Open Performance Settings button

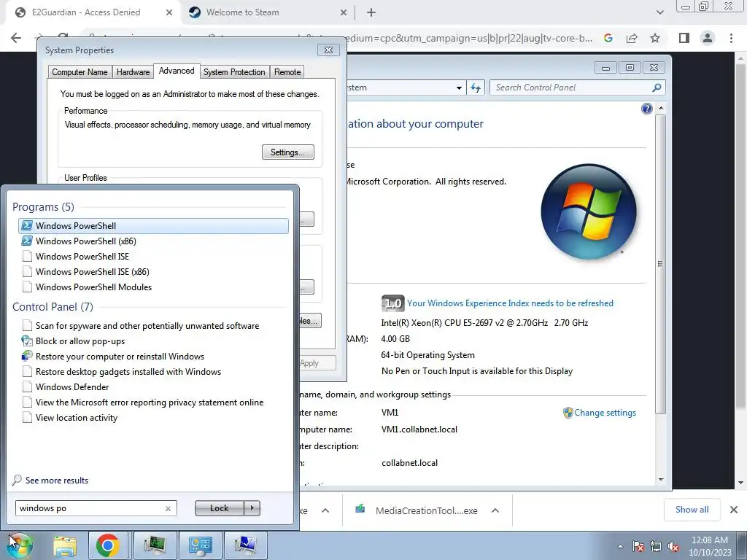pos(287,152)
